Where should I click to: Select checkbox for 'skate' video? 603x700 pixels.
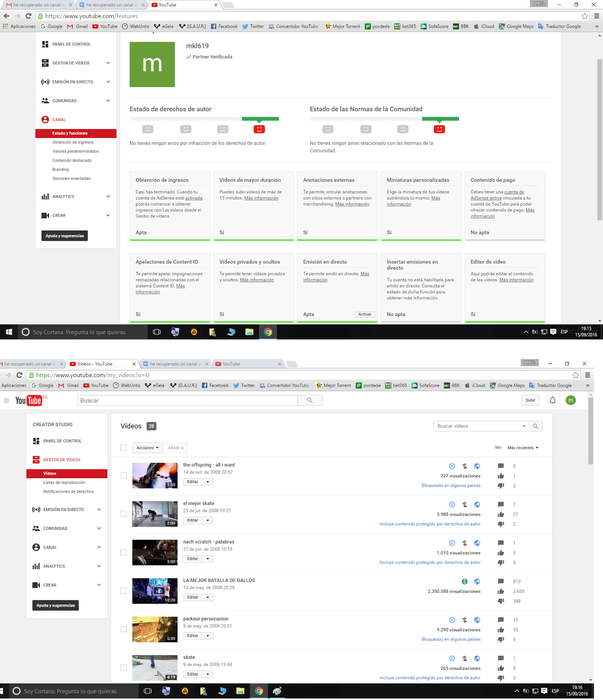pyautogui.click(x=124, y=668)
